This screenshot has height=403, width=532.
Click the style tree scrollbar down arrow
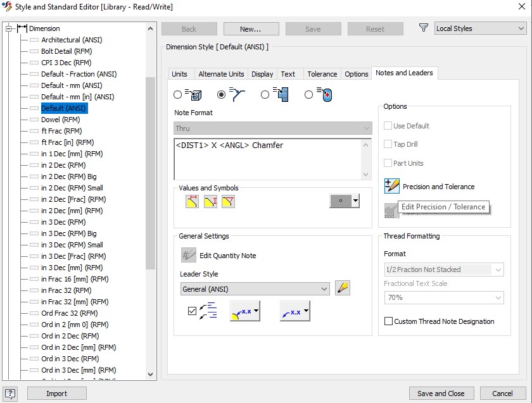pyautogui.click(x=150, y=374)
